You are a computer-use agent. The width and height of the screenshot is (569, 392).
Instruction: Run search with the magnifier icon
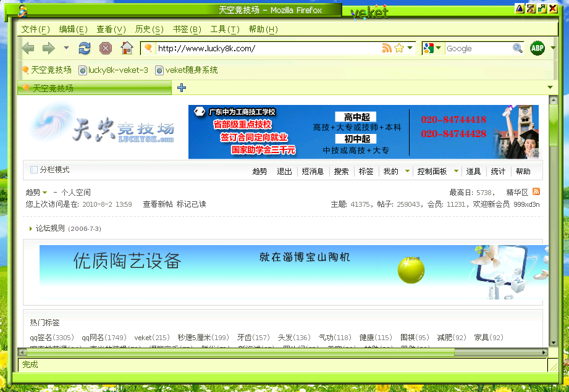518,48
